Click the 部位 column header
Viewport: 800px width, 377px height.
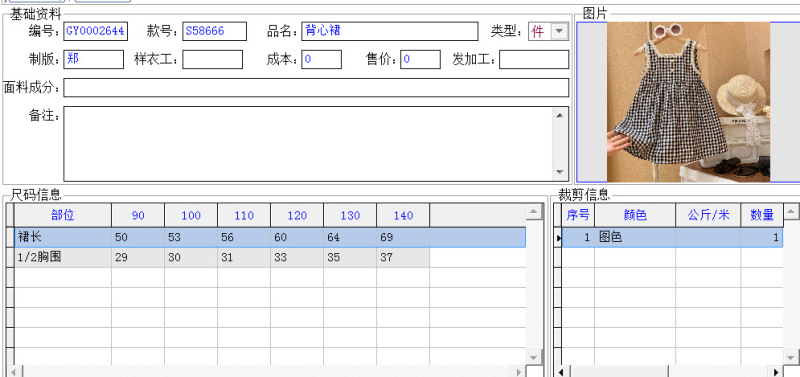pos(63,215)
